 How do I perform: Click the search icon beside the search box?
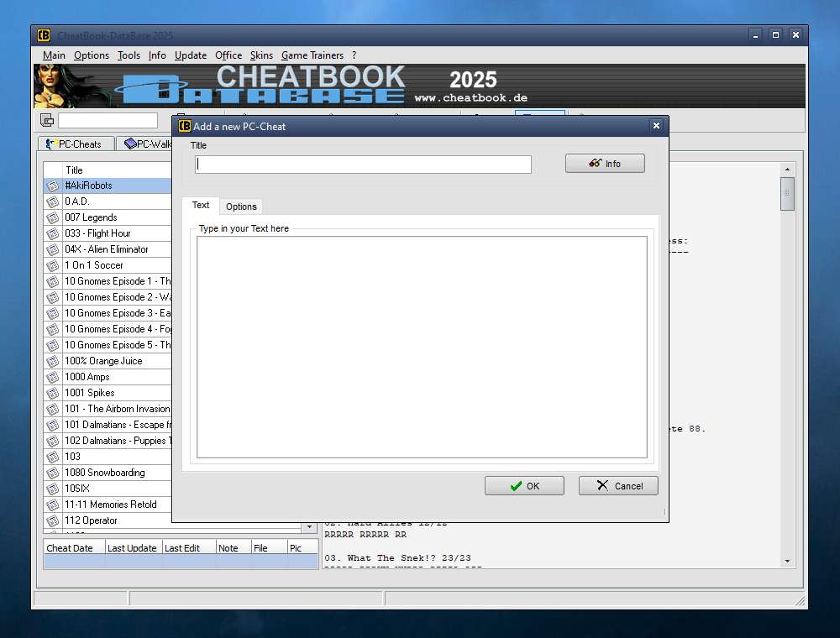pos(47,120)
